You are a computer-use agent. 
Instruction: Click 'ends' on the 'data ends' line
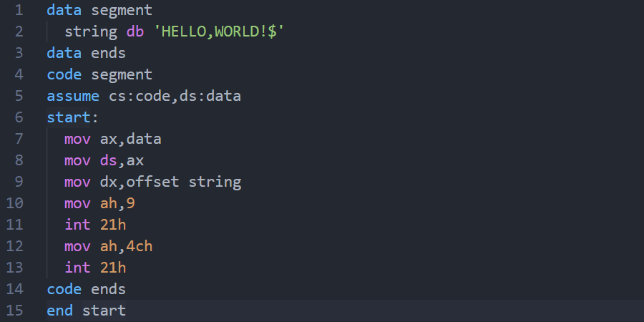108,53
